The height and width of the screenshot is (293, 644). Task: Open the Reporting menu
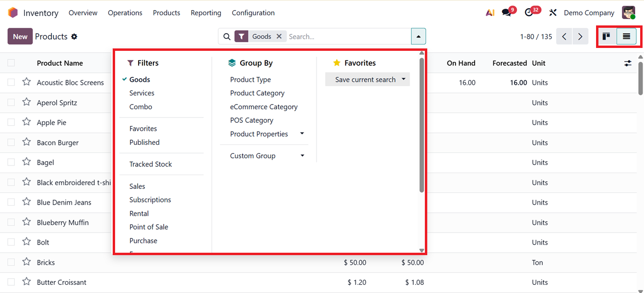click(206, 12)
